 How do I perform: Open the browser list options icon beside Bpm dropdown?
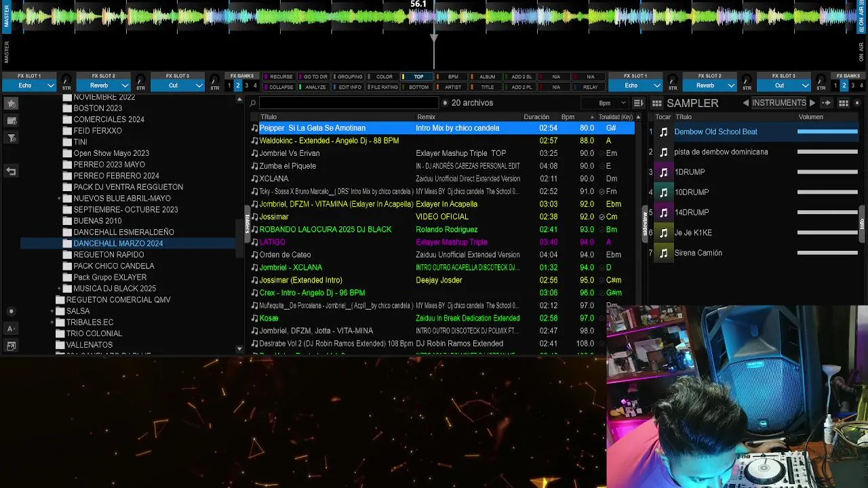(638, 103)
